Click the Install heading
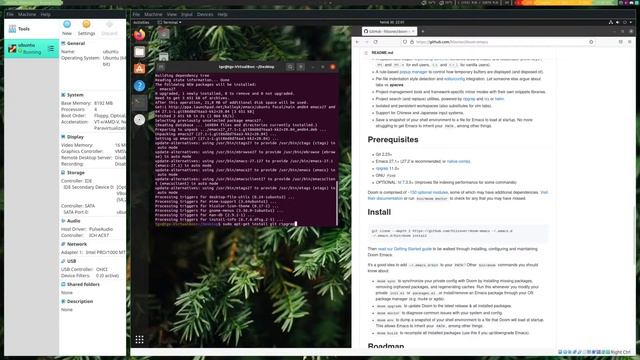This screenshot has height=360, width=640. tap(379, 212)
